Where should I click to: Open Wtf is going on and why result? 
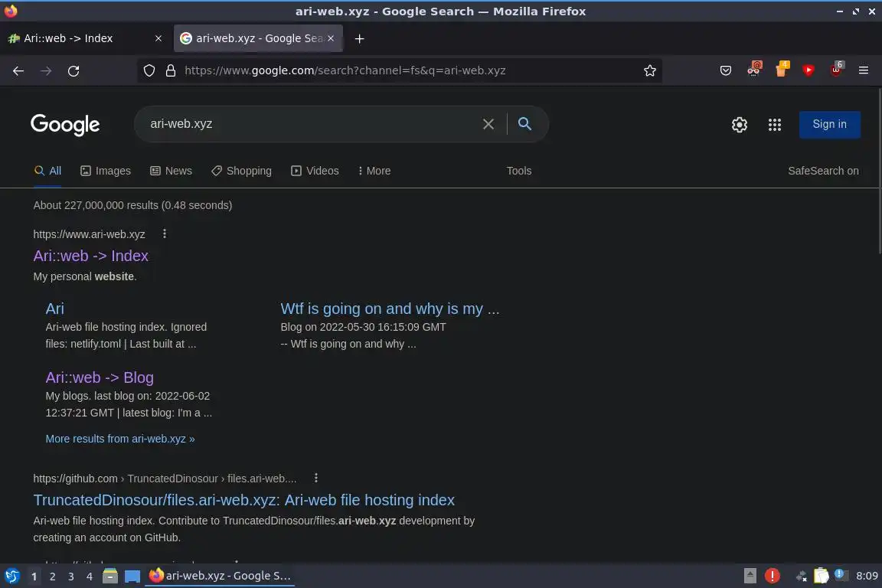pos(390,309)
